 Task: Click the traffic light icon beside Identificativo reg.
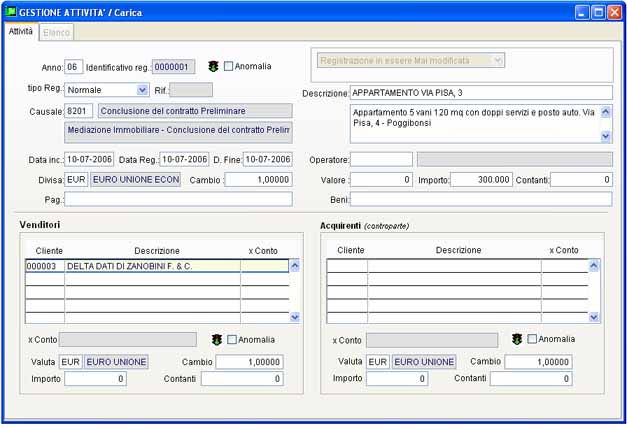click(213, 66)
